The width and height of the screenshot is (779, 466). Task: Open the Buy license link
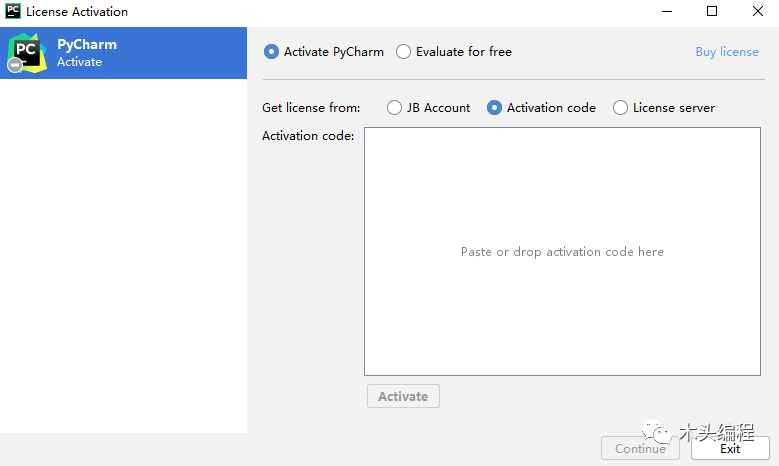coord(727,52)
